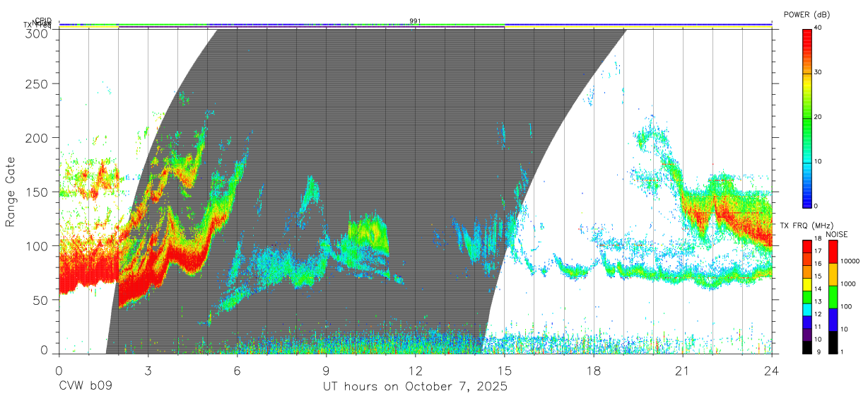Screen dimensions: 868x401
Task: Click the 3 hour tick label on the time axis
Action: pos(148,370)
